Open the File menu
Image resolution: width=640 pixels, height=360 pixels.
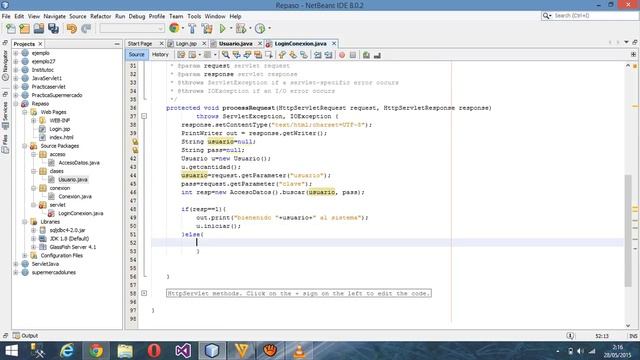[x=6, y=16]
